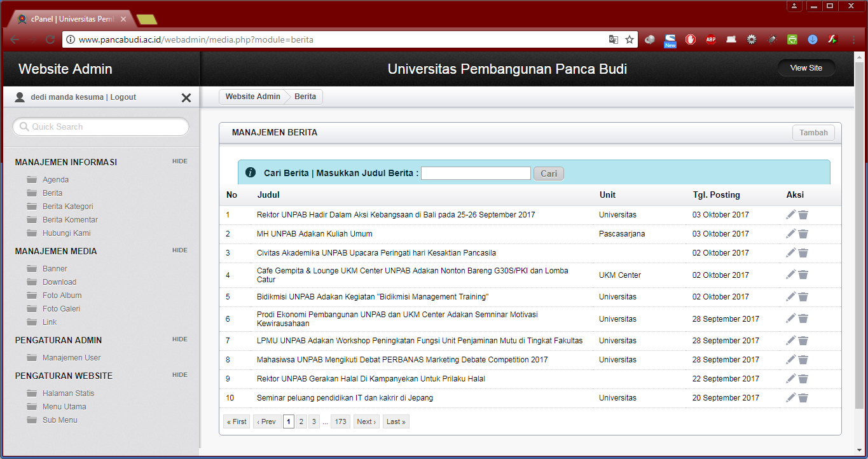The width and height of the screenshot is (868, 459).
Task: Click the pencil icon for row 10
Action: [790, 398]
